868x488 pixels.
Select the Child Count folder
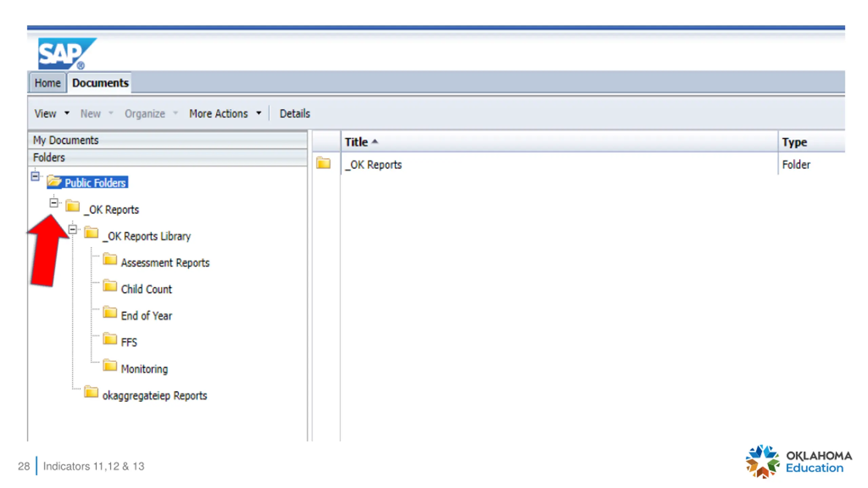146,289
